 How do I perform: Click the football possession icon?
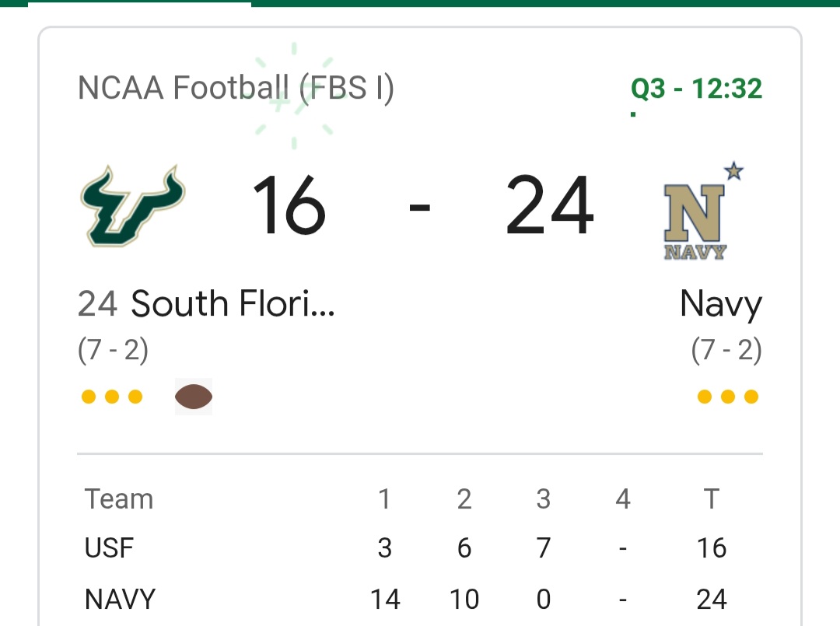(x=194, y=397)
